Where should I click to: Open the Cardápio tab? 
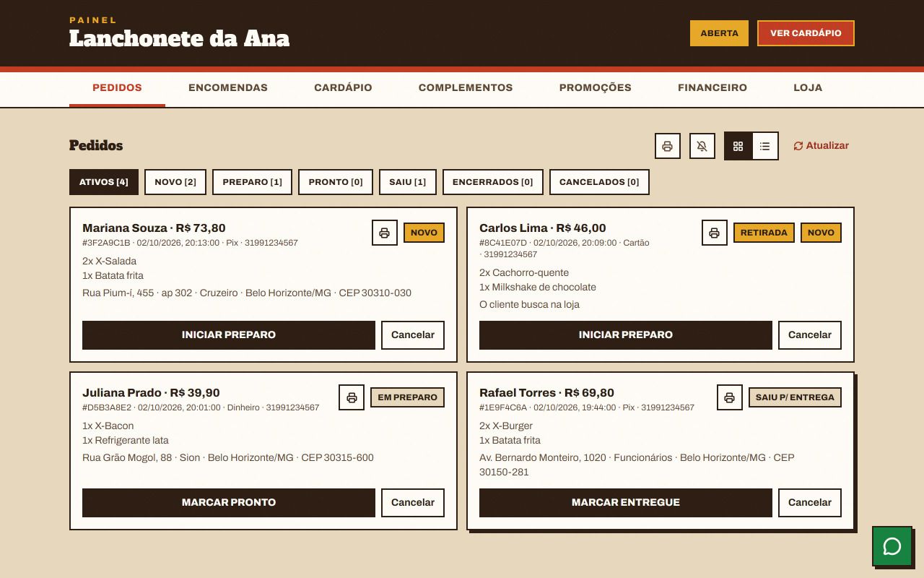pos(343,88)
